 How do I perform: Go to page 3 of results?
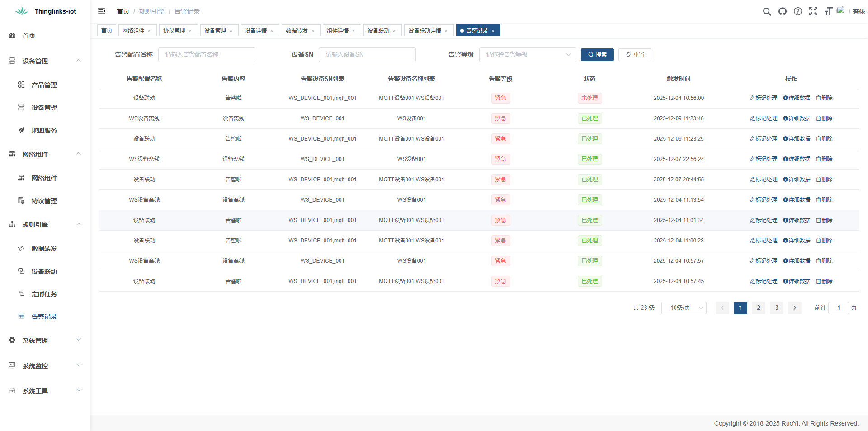(777, 308)
